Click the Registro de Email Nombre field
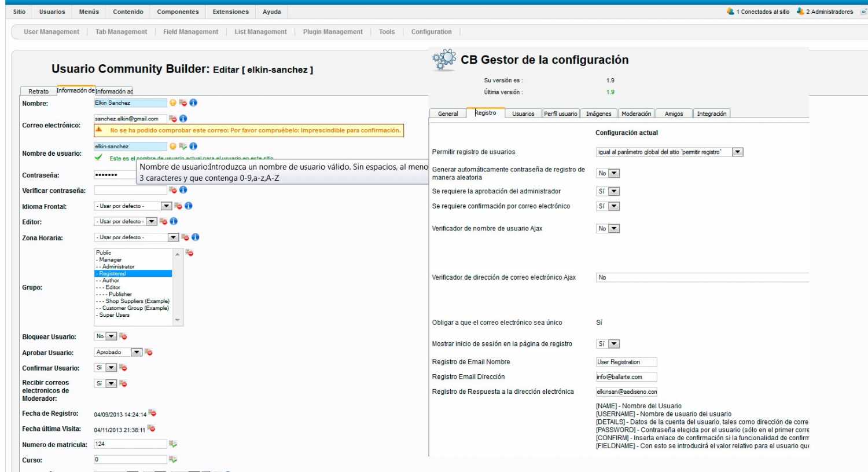Screen dimensions: 868x472 coord(626,362)
